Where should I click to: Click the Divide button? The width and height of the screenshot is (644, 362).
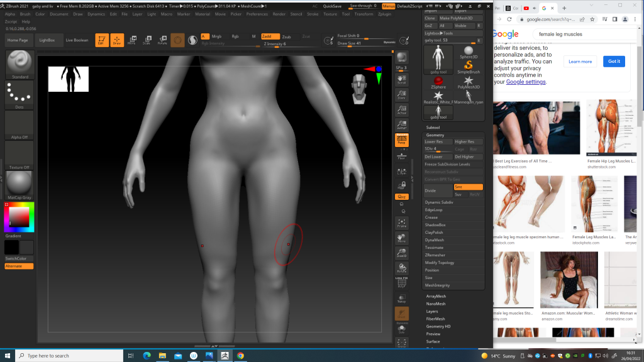point(438,191)
